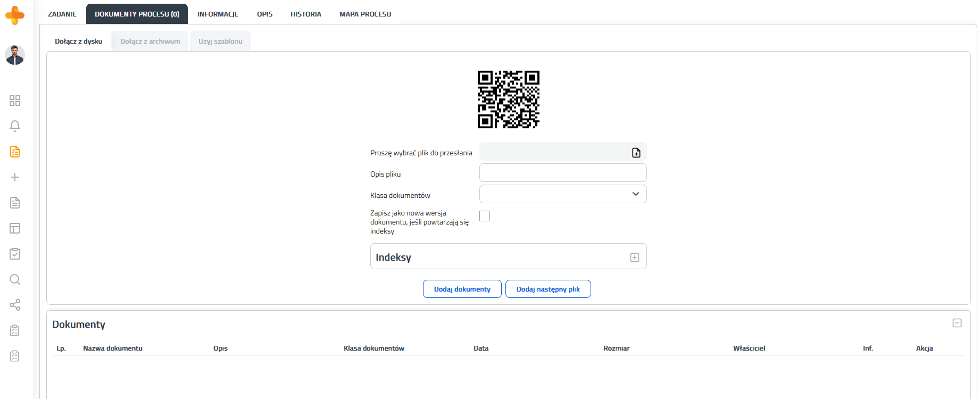Select the orange task list icon
Image resolution: width=980 pixels, height=399 pixels.
point(15,152)
